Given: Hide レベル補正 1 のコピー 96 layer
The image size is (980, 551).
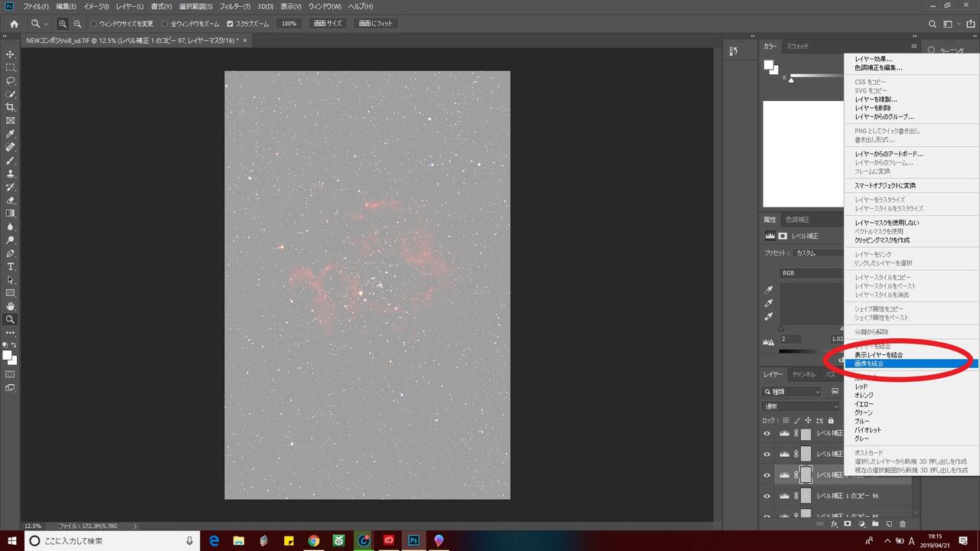Looking at the screenshot, I should point(767,495).
